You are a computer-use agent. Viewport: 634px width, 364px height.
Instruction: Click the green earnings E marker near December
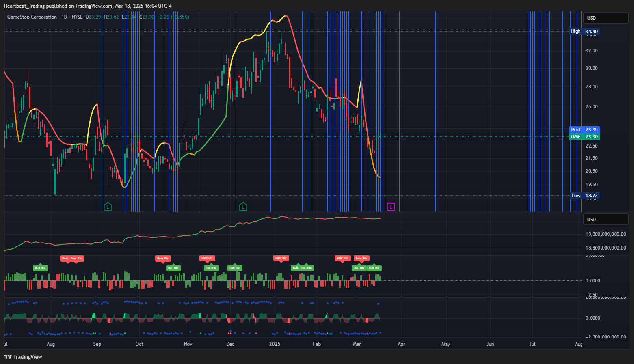tap(243, 207)
